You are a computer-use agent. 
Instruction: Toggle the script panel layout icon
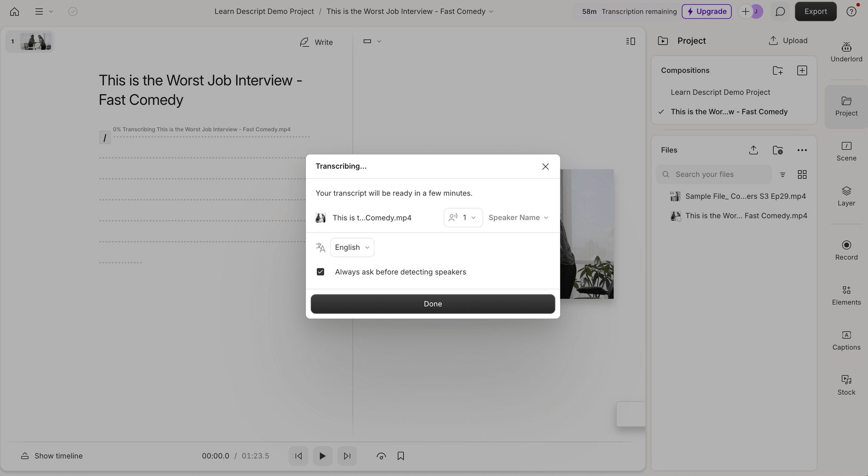coord(631,41)
